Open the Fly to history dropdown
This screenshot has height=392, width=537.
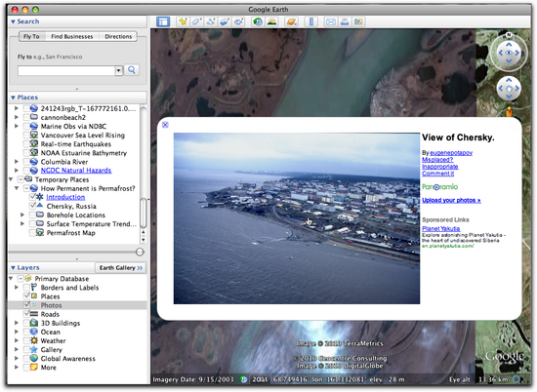(x=118, y=70)
